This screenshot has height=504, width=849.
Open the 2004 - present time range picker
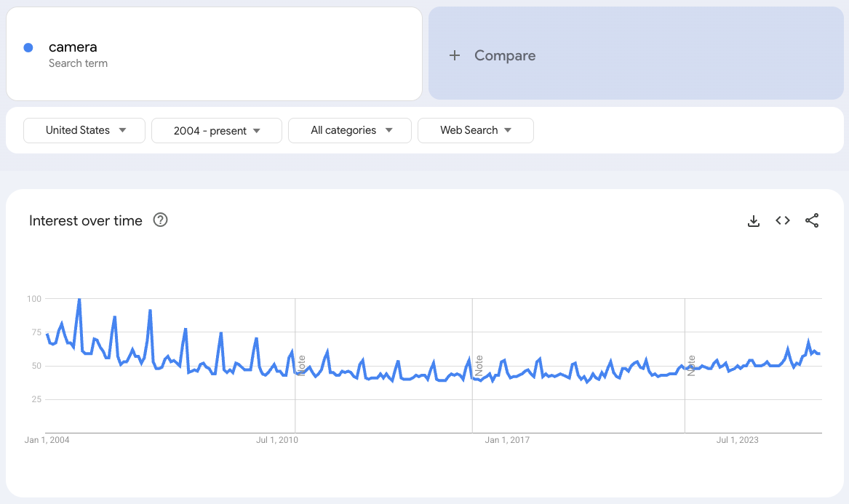pos(216,130)
